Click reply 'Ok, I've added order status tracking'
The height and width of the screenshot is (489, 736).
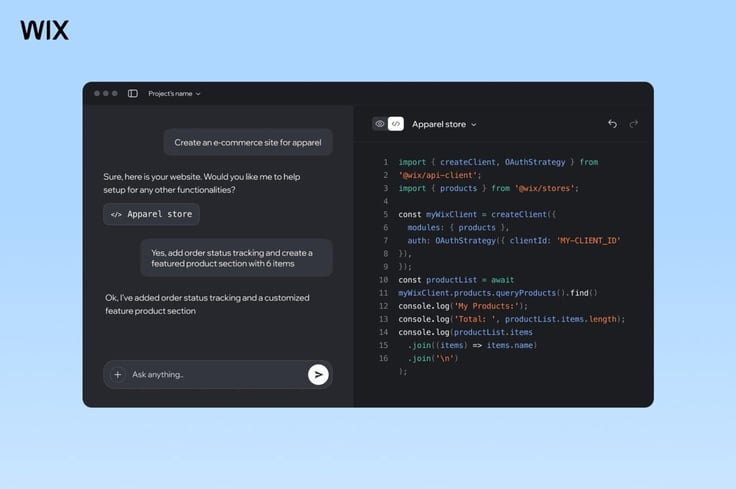click(x=207, y=304)
